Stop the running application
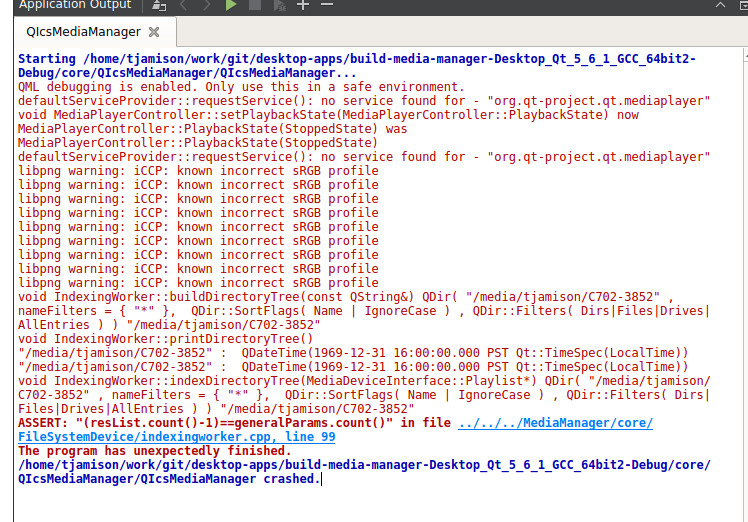The image size is (748, 522). (x=255, y=5)
